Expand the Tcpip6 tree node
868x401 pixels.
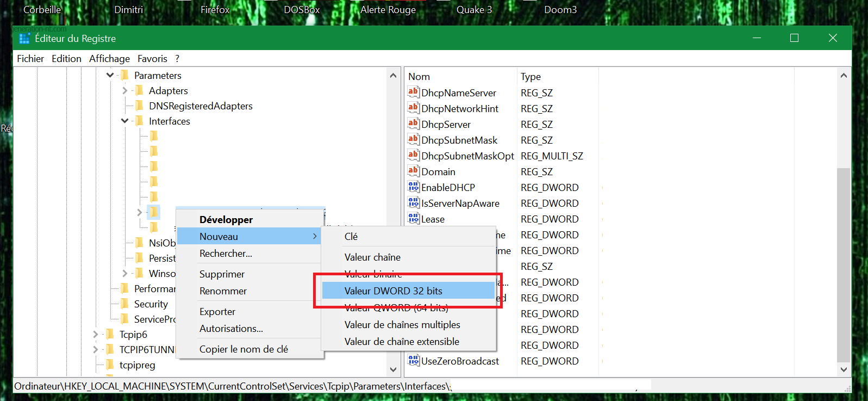96,334
